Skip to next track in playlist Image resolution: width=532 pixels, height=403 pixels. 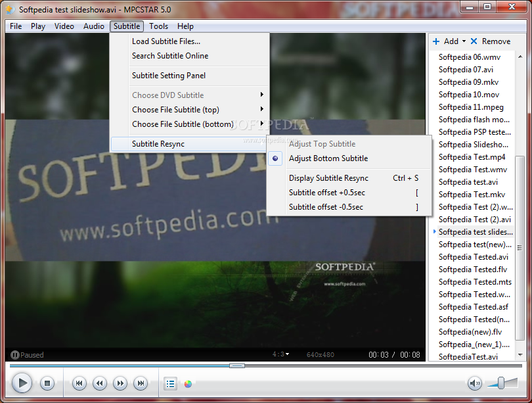141,384
